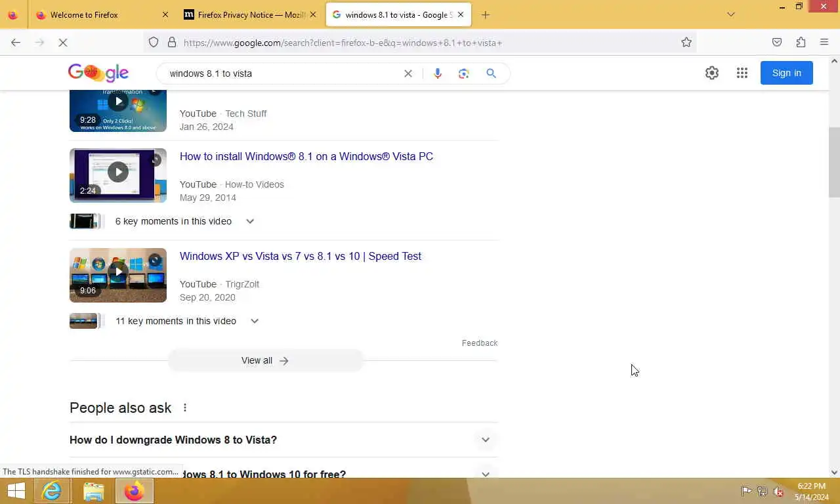Click the muted volume tray icon
840x504 pixels.
779,491
